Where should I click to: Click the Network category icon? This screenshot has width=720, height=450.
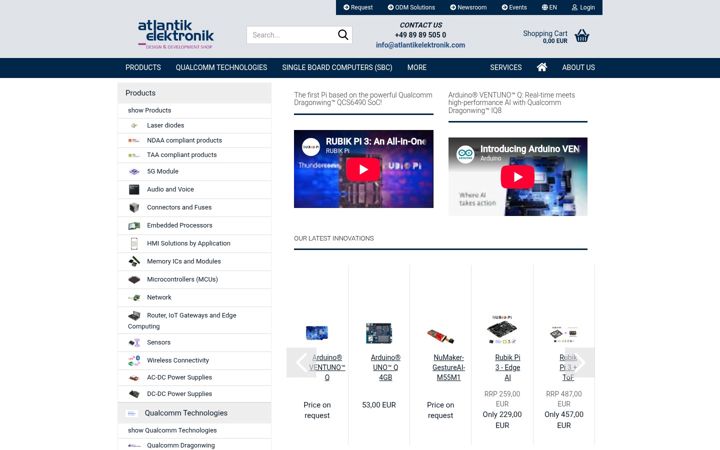[x=134, y=298]
